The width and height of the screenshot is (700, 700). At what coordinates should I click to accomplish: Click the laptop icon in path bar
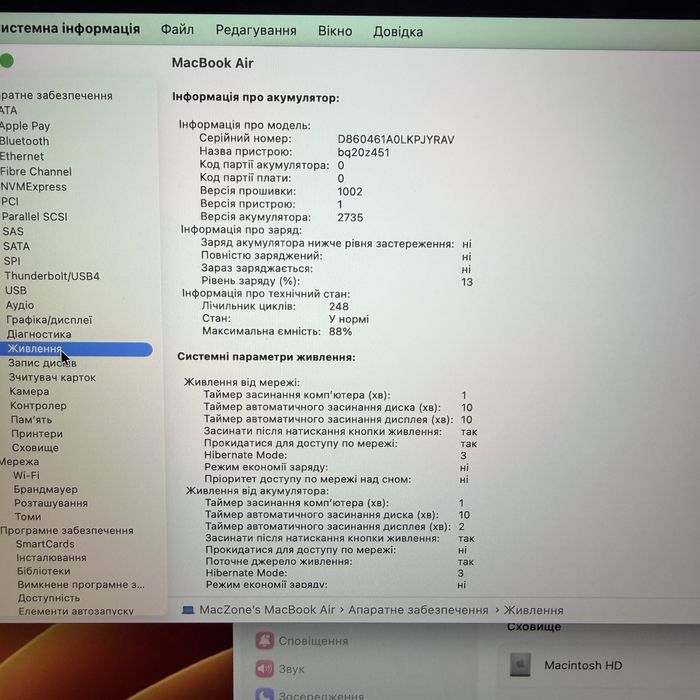188,610
